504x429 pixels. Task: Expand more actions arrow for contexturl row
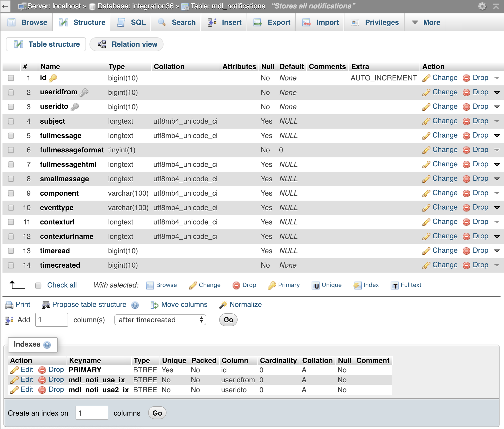click(x=497, y=222)
